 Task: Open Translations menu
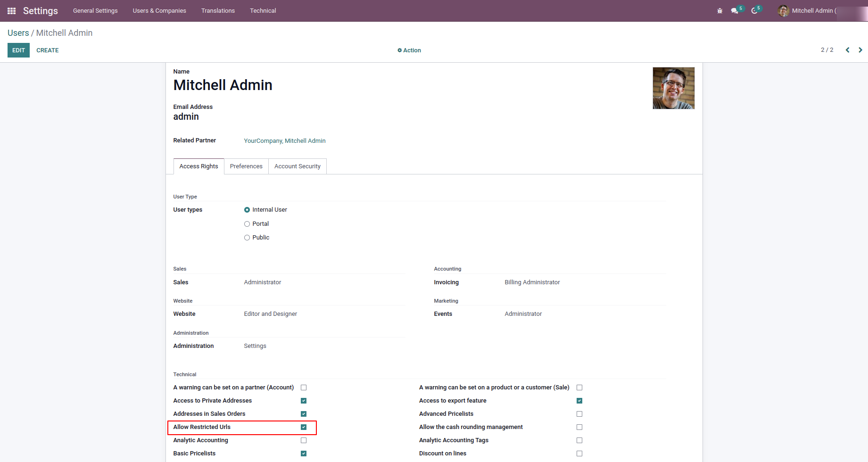click(218, 10)
